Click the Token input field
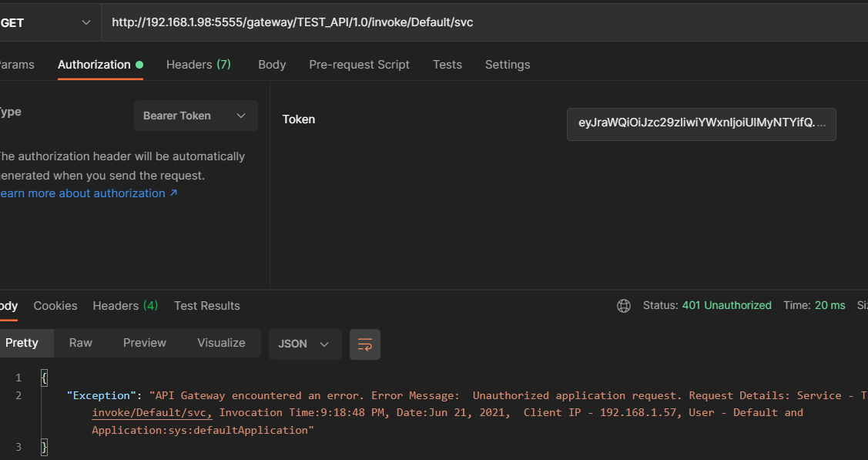868x460 pixels. (701, 124)
